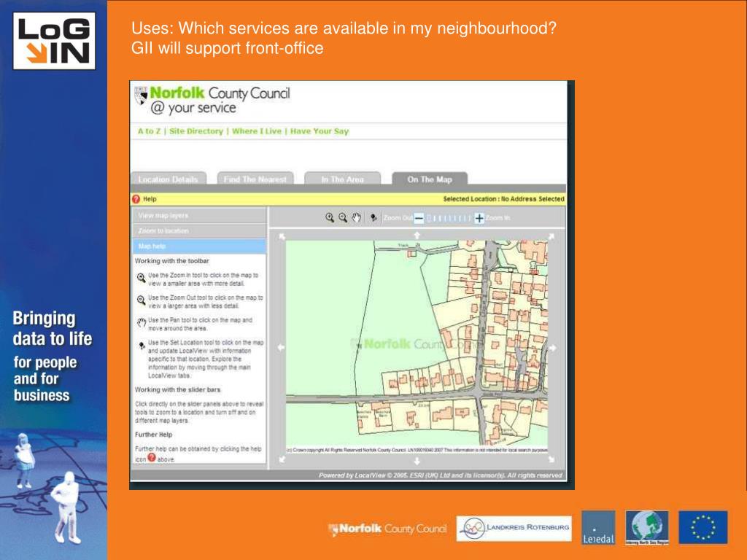Viewport: 747px width, 560px height.
Task: Click the 'Working with the toolbar' heading
Action: [172, 261]
